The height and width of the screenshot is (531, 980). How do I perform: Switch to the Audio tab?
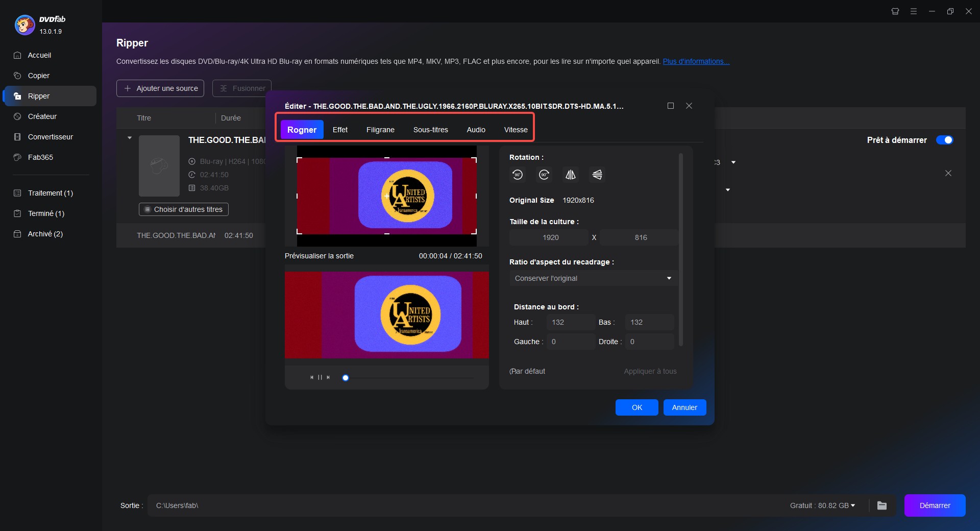476,130
